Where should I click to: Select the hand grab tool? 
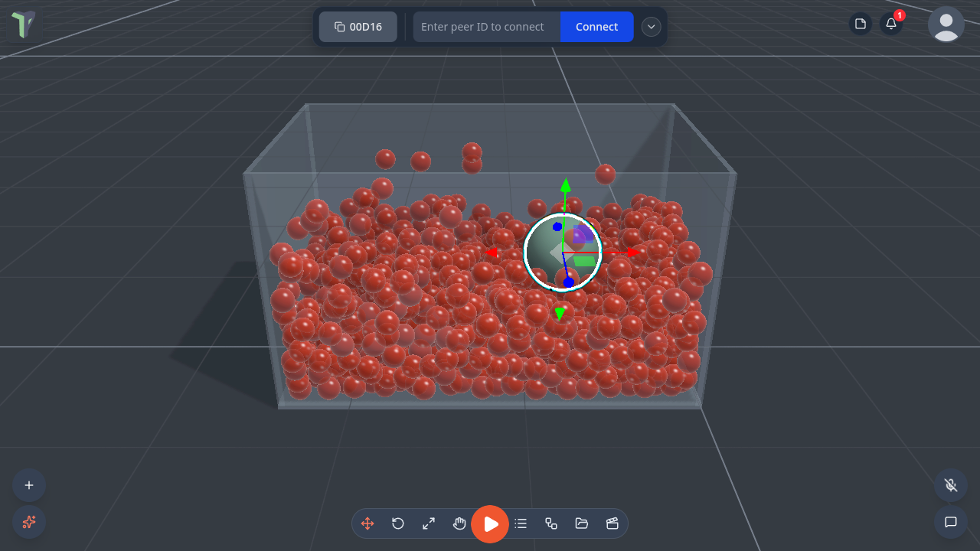click(x=459, y=523)
